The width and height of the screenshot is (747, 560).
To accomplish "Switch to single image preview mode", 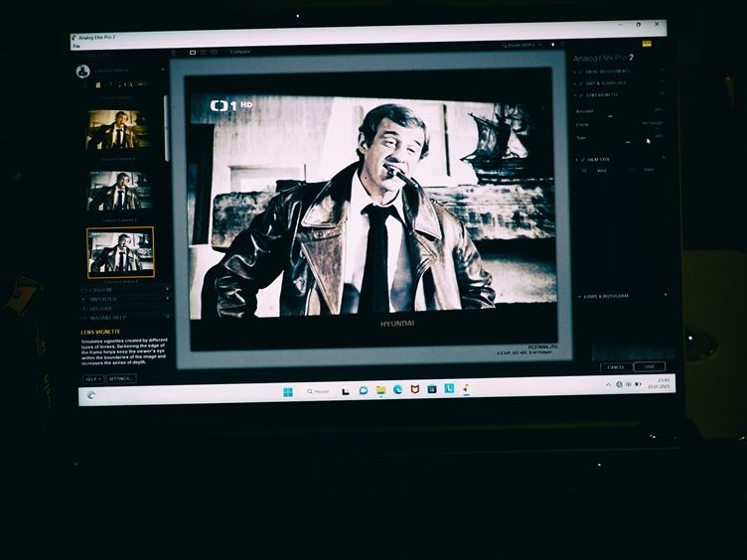I will (193, 53).
